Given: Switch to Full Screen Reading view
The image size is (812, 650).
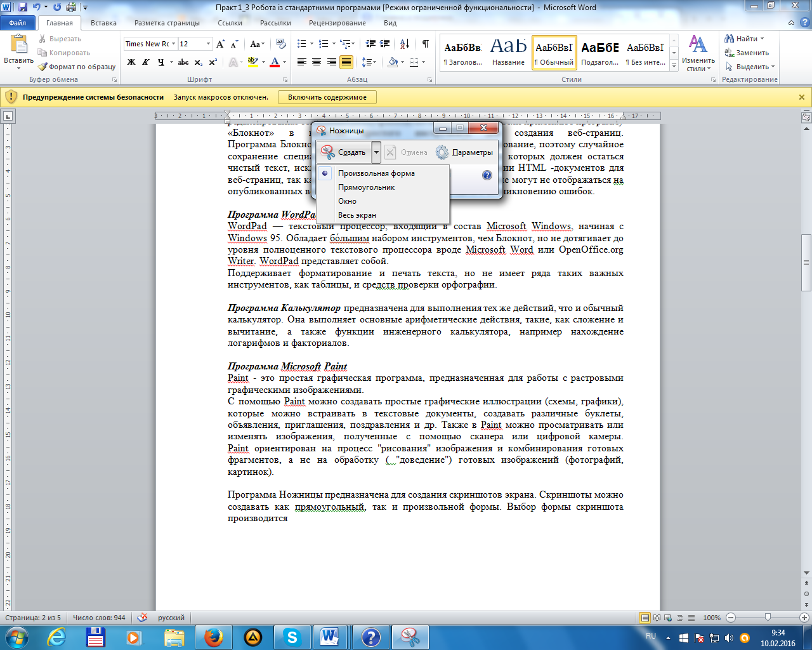Looking at the screenshot, I should click(x=657, y=618).
